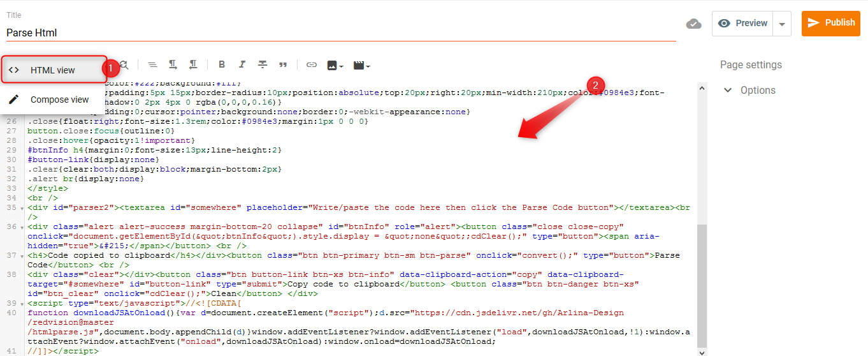Collapse the code fold on line 36

(x=22, y=227)
